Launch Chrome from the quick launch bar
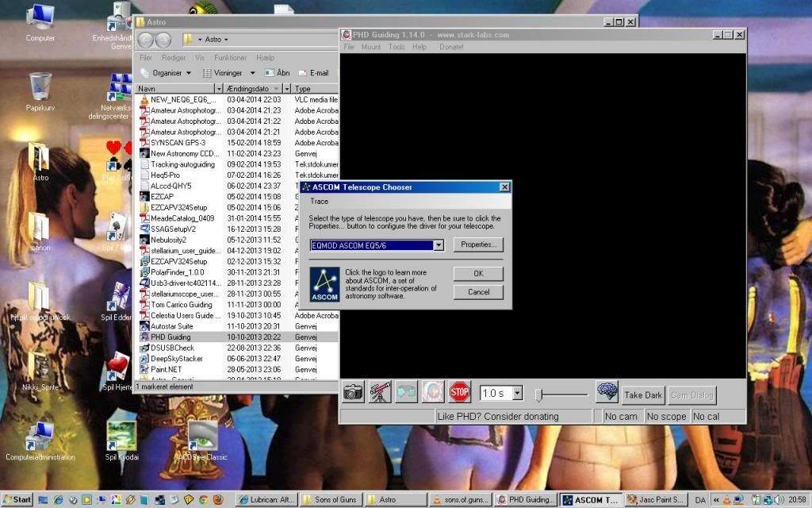The image size is (812, 508). [204, 500]
